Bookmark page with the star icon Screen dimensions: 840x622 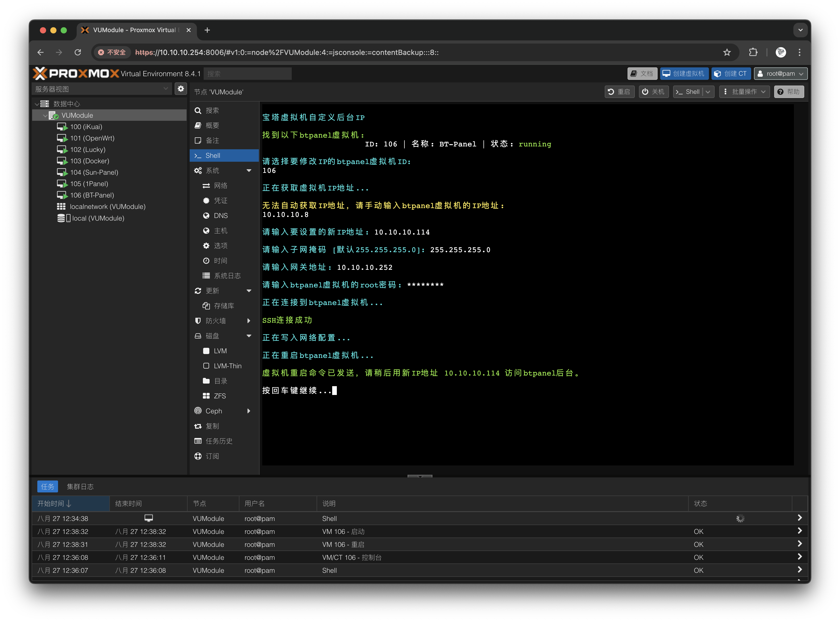(727, 52)
